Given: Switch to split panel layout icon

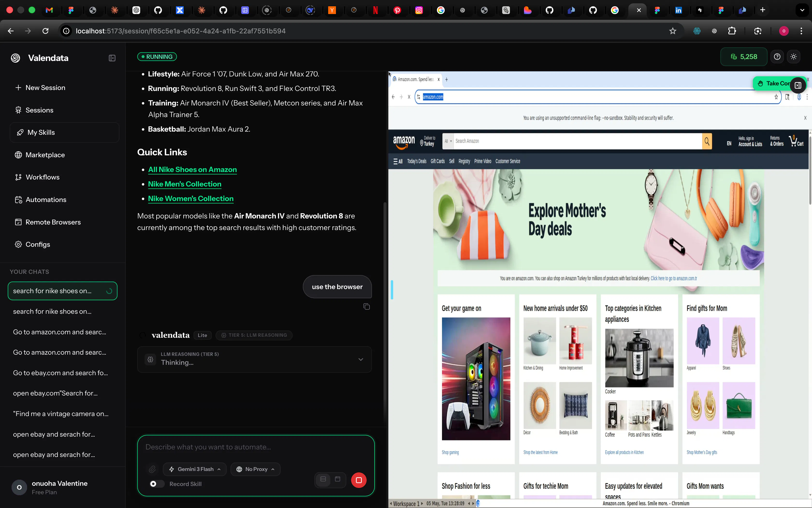Looking at the screenshot, I should pos(323,480).
